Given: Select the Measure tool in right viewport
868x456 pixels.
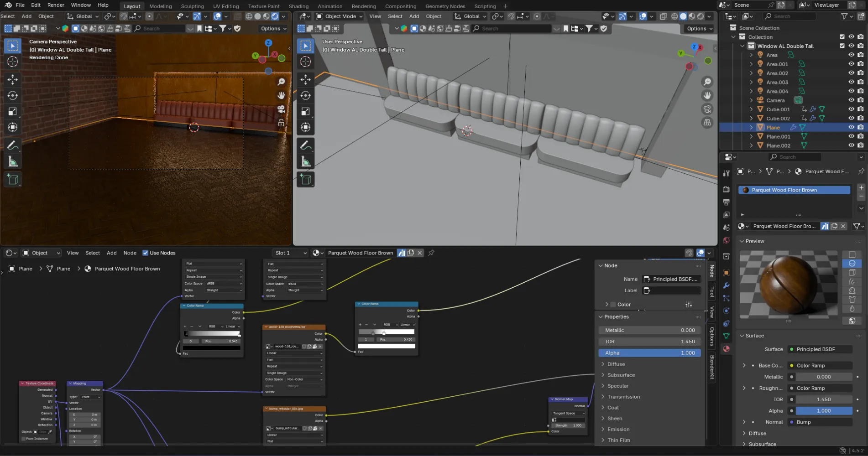Looking at the screenshot, I should [306, 162].
